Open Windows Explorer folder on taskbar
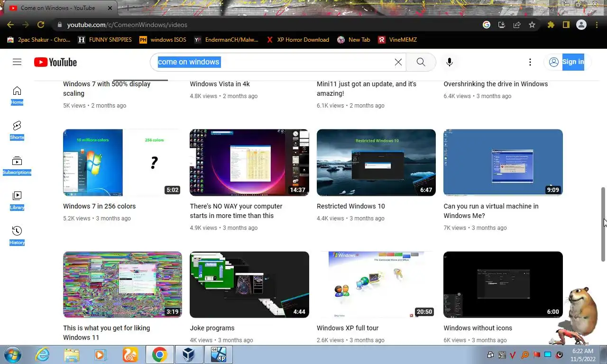The height and width of the screenshot is (364, 607). pos(72,355)
